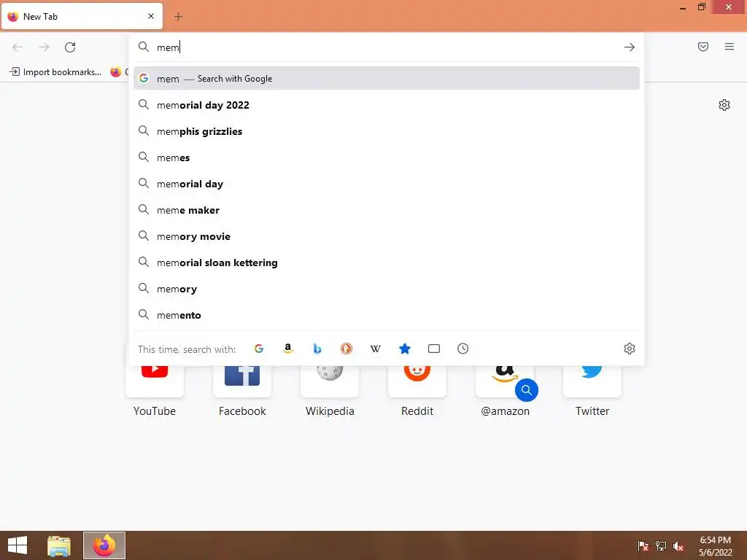Viewport: 747px width, 560px height.
Task: Search this time with Bing icon
Action: [317, 349]
